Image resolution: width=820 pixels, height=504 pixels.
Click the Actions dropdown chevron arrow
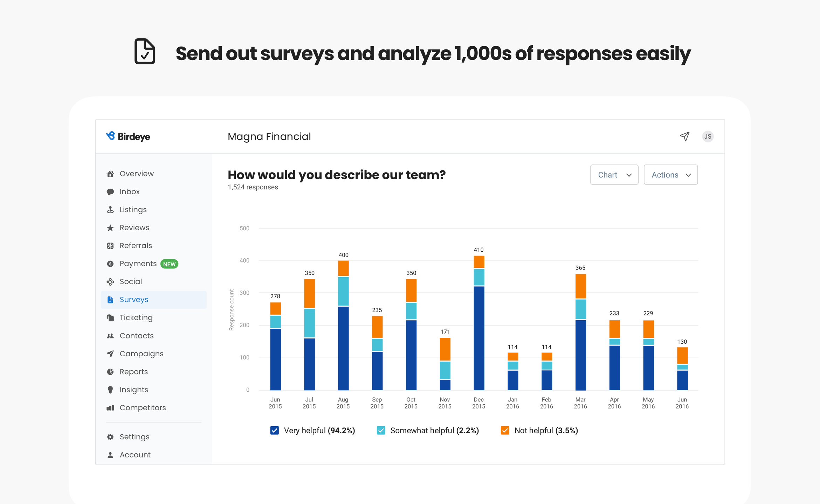688,175
